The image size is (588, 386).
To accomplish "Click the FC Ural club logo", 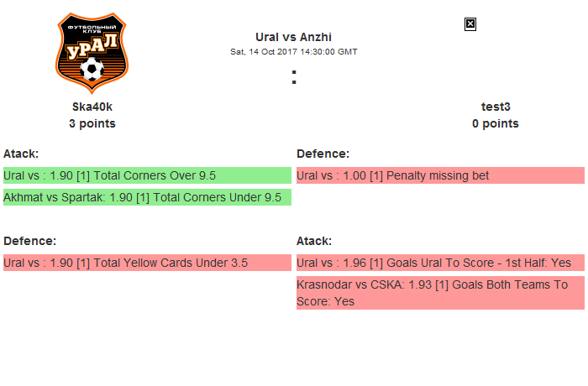I will pos(92,51).
